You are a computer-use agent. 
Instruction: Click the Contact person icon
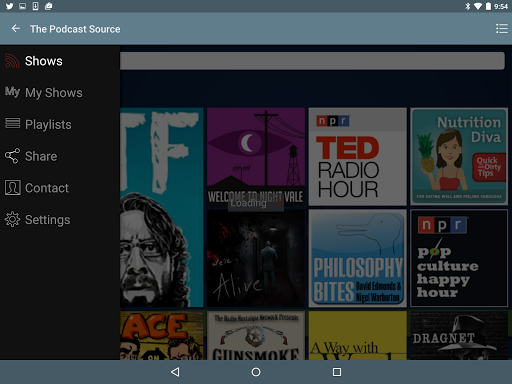pos(12,188)
